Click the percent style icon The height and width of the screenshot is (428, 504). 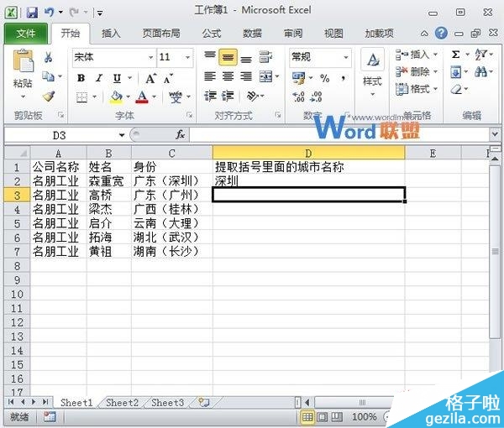click(x=323, y=78)
